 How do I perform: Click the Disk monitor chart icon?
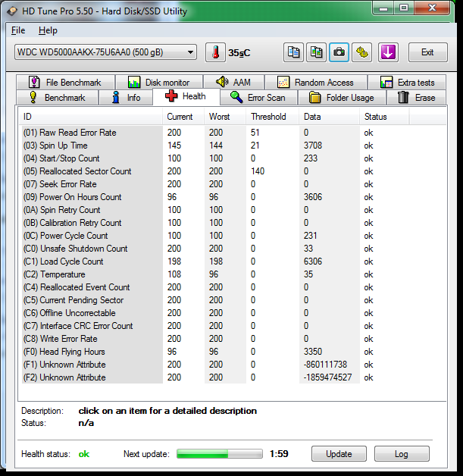click(134, 82)
